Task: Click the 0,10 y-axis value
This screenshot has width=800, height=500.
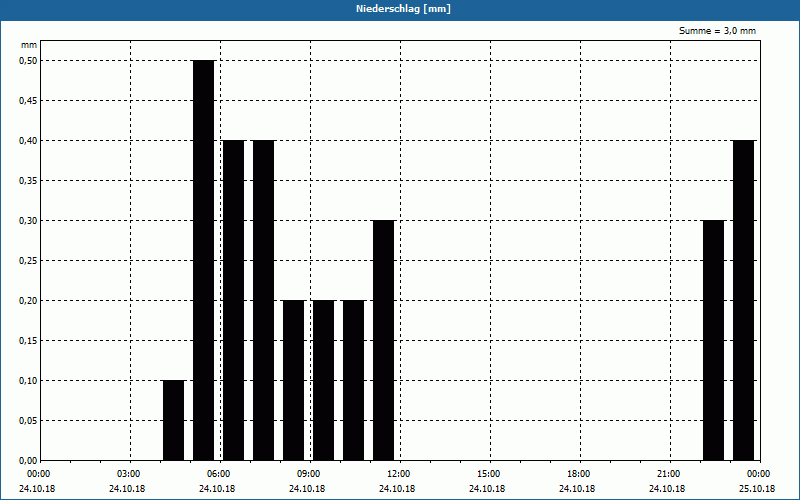Action: 28,381
